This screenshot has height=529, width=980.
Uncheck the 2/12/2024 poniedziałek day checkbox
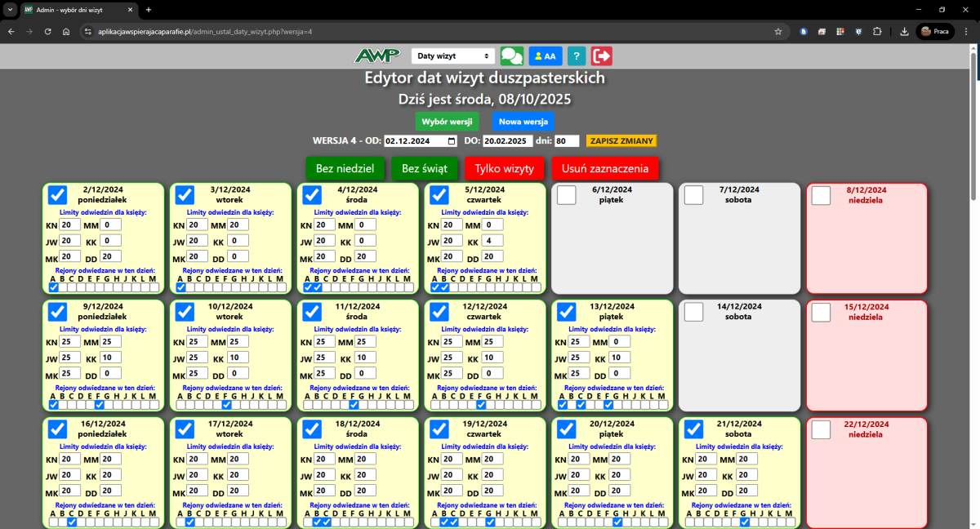(57, 195)
